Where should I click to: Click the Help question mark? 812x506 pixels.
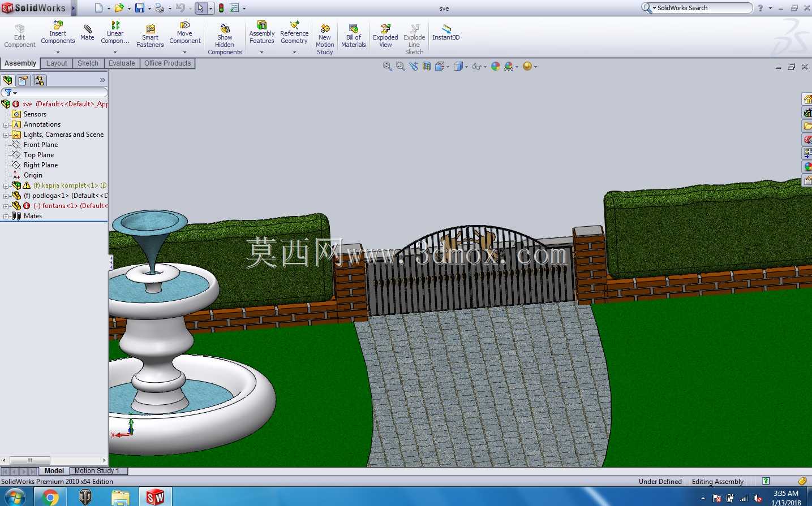point(760,8)
